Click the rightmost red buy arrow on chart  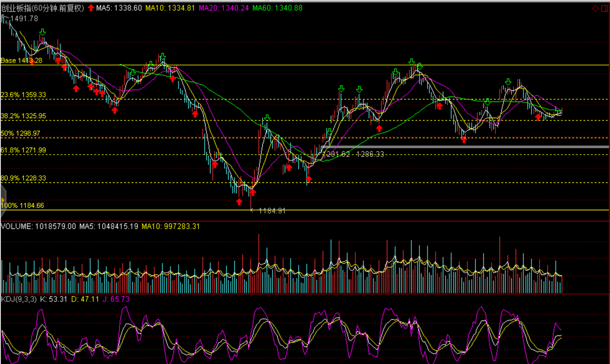(x=538, y=117)
